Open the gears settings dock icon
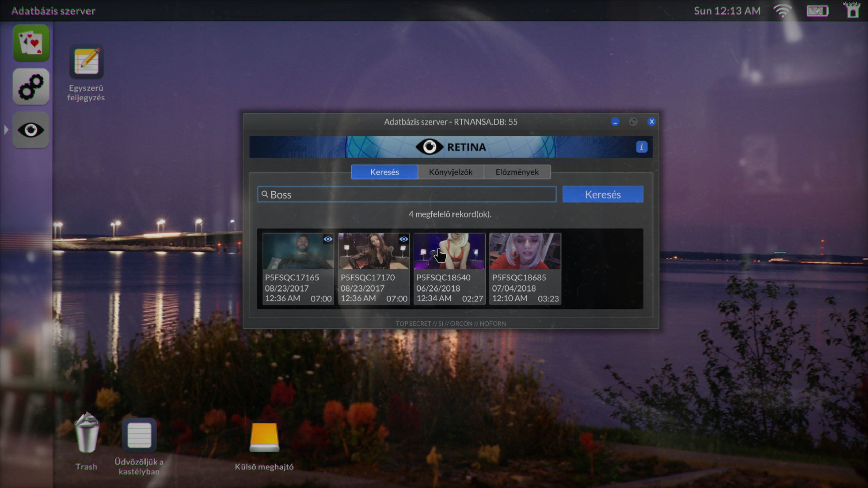 (31, 87)
